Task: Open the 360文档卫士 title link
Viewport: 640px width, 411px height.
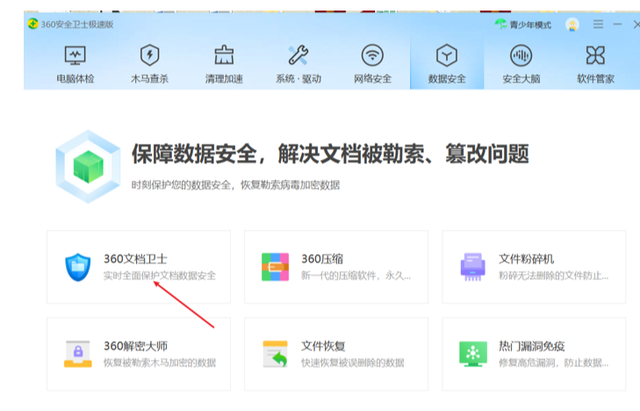Action: click(x=136, y=259)
